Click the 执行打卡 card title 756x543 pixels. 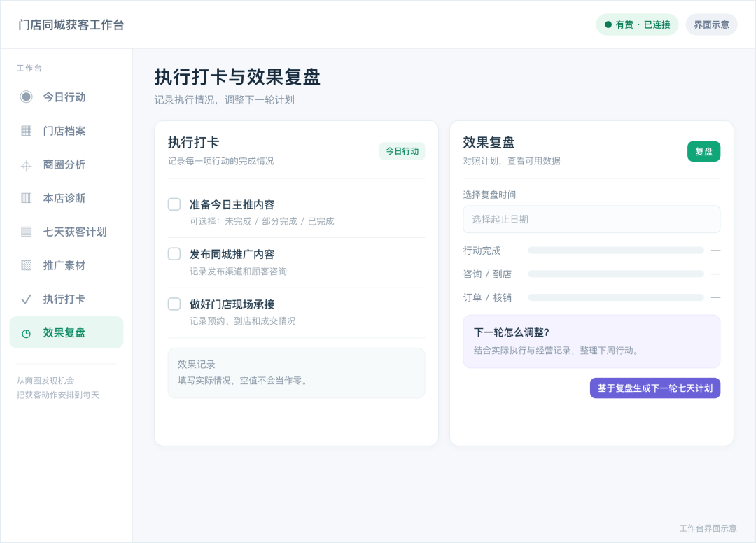point(193,143)
